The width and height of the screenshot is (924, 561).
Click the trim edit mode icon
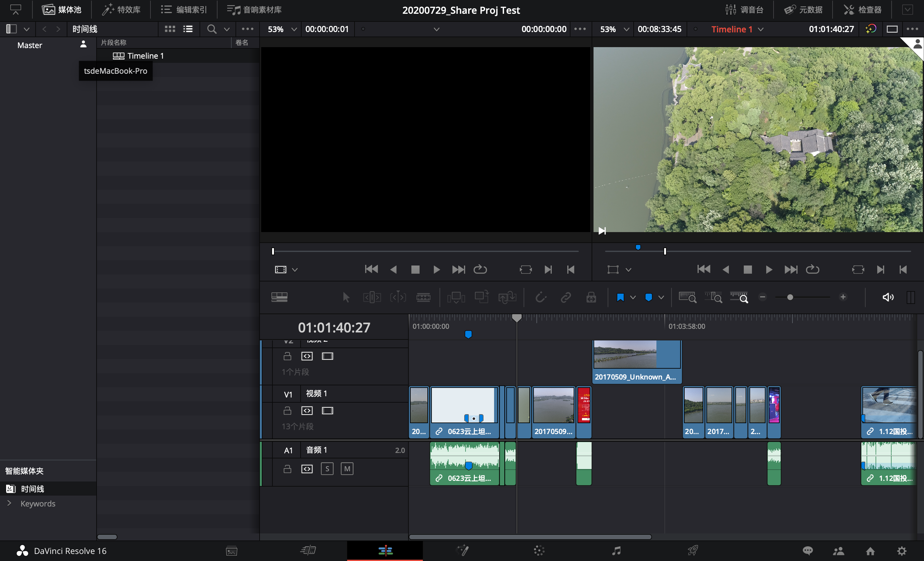point(372,297)
